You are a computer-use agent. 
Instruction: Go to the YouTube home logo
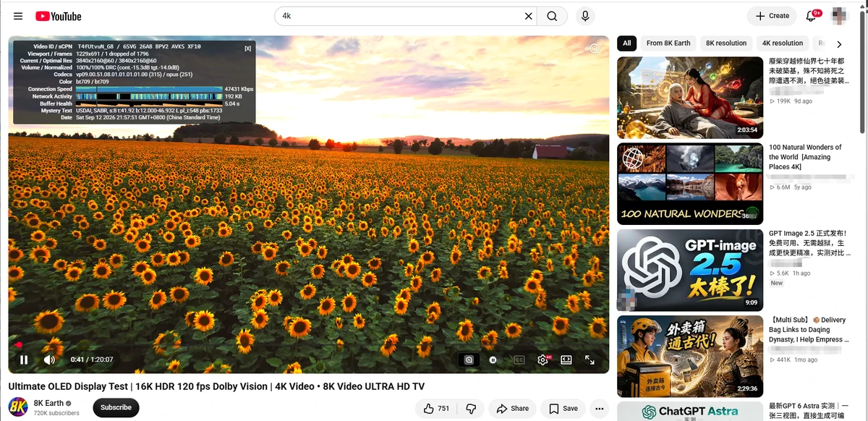[x=59, y=16]
